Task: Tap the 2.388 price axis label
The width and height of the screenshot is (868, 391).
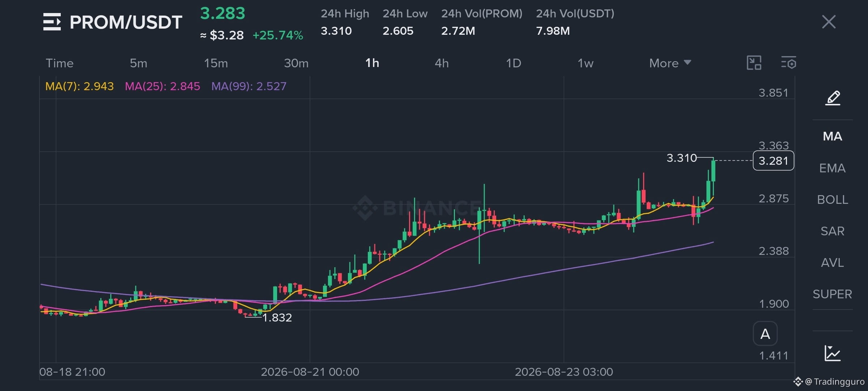Action: [x=773, y=251]
